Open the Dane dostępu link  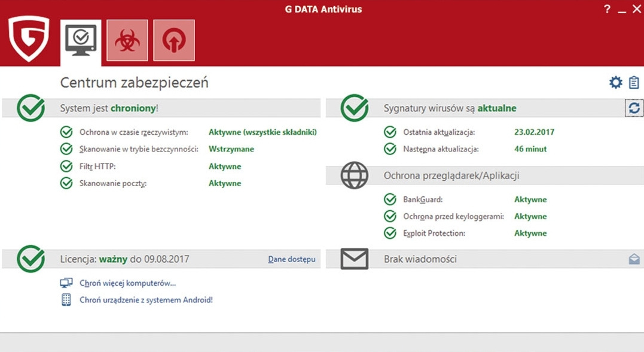coord(291,259)
